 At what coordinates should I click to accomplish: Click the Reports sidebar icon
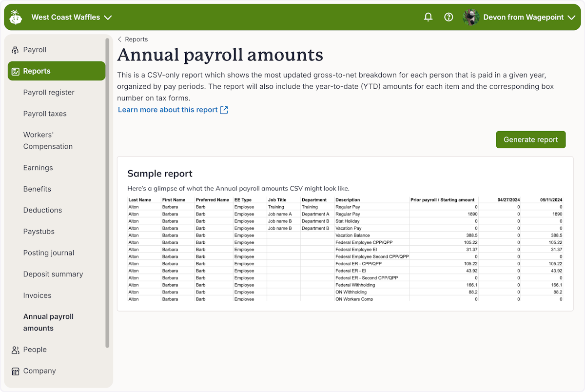15,71
